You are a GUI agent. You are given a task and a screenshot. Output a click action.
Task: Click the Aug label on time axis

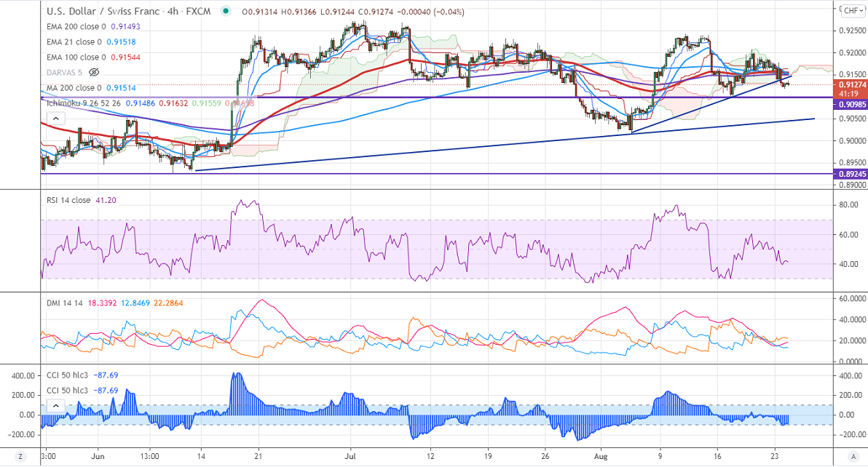coord(601,457)
